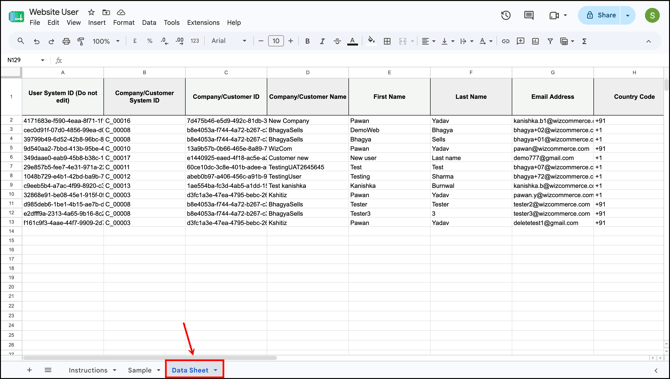
Task: Open the Edit menu
Action: pos(53,23)
